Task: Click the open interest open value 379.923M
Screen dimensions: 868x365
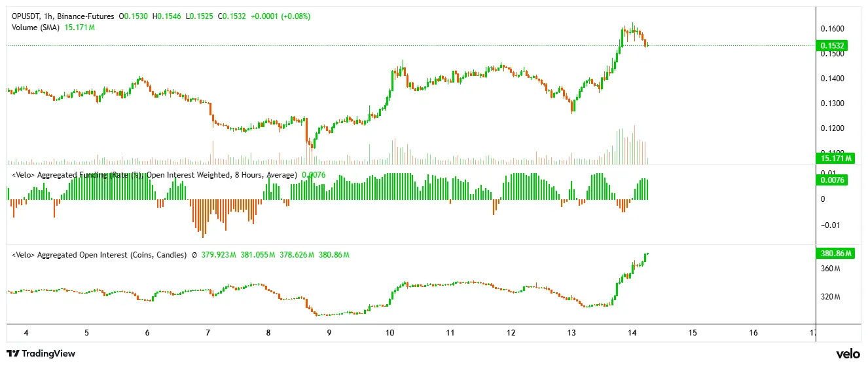Action: click(219, 255)
